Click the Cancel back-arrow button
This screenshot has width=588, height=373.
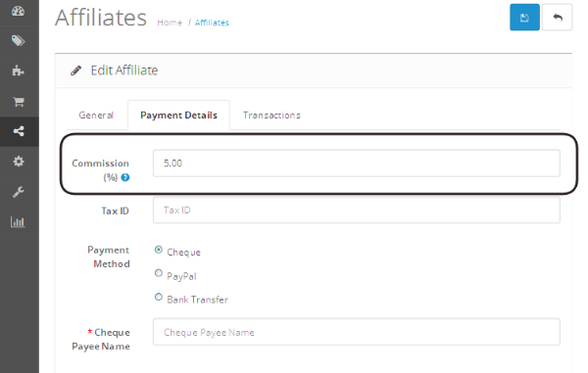click(x=557, y=18)
